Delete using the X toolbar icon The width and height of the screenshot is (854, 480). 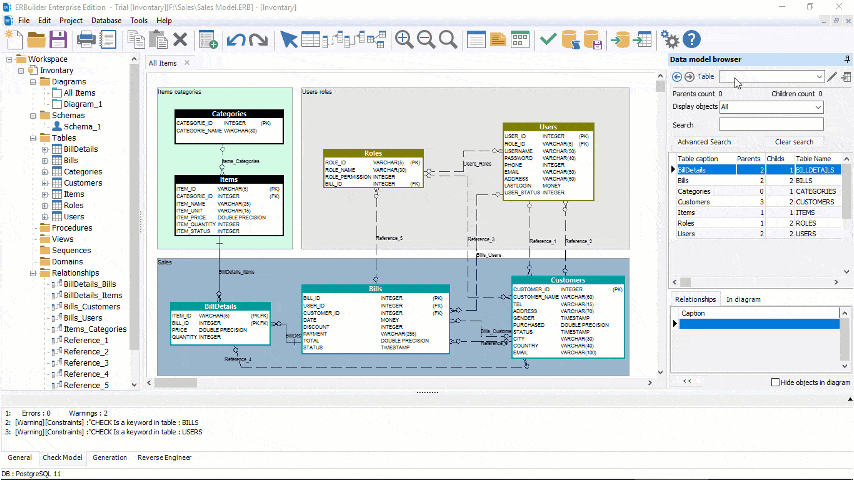(x=180, y=39)
